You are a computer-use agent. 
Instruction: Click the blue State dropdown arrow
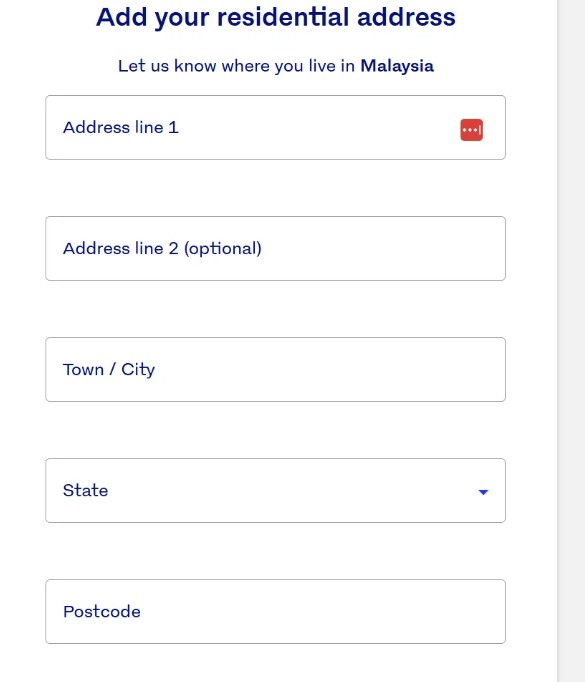(x=483, y=492)
